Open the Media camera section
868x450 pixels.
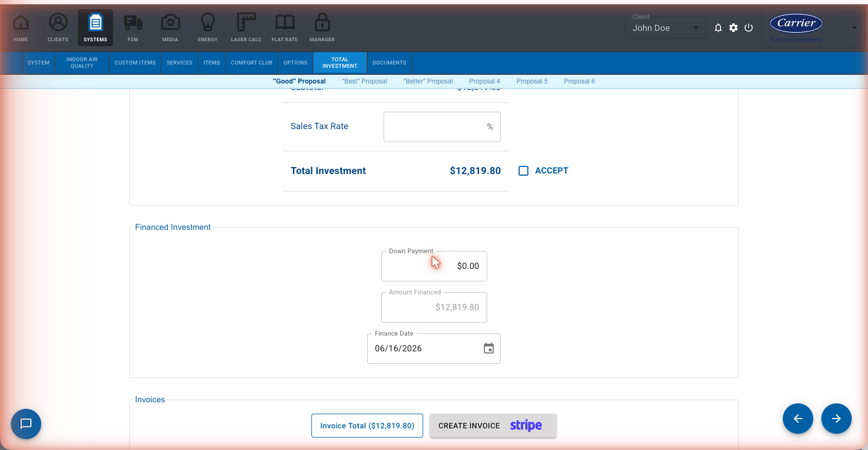pos(170,28)
